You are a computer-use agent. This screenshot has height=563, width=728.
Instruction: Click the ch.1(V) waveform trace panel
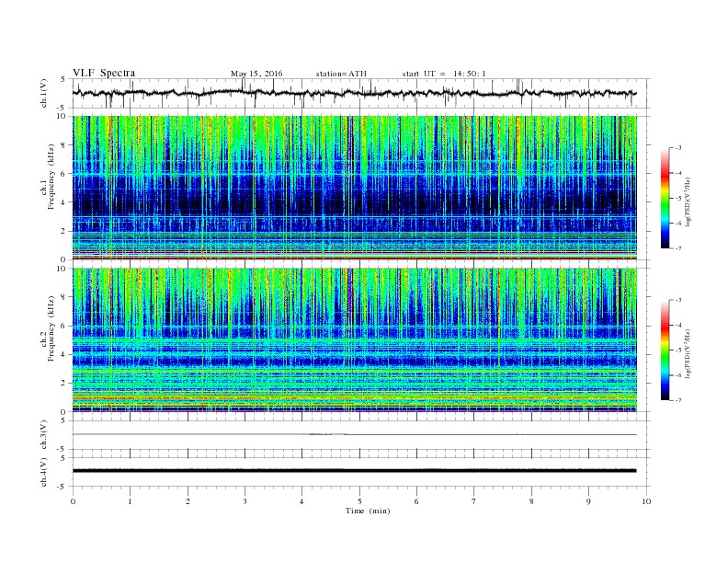(x=361, y=93)
